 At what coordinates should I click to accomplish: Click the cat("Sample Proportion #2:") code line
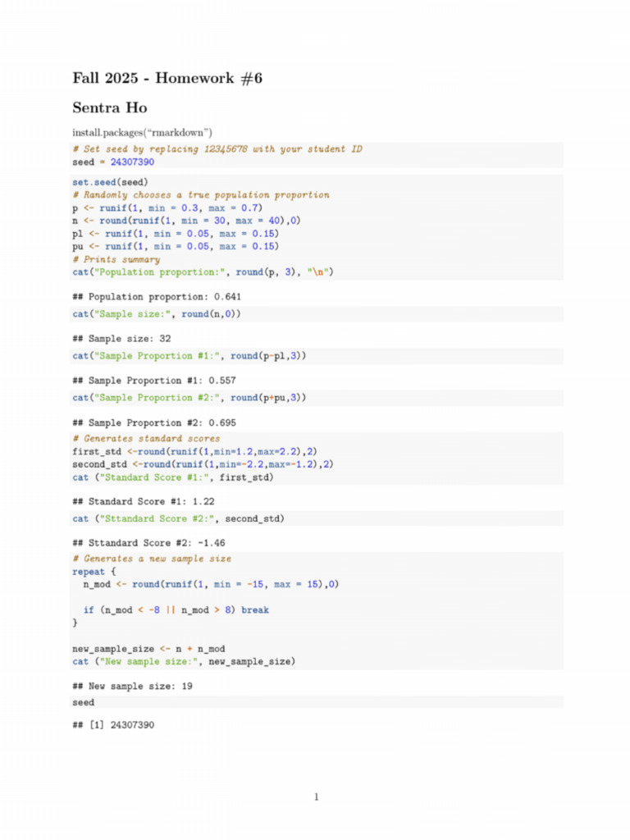[x=189, y=398]
